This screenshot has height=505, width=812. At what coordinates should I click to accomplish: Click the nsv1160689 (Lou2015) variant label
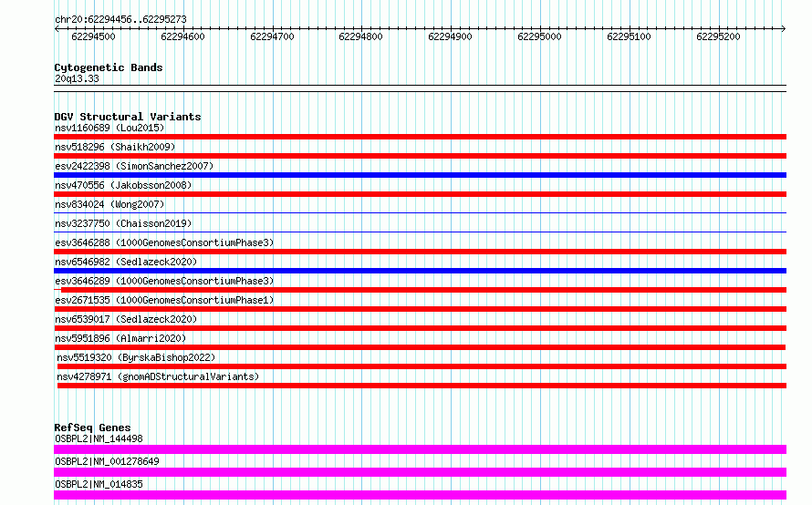(x=109, y=128)
